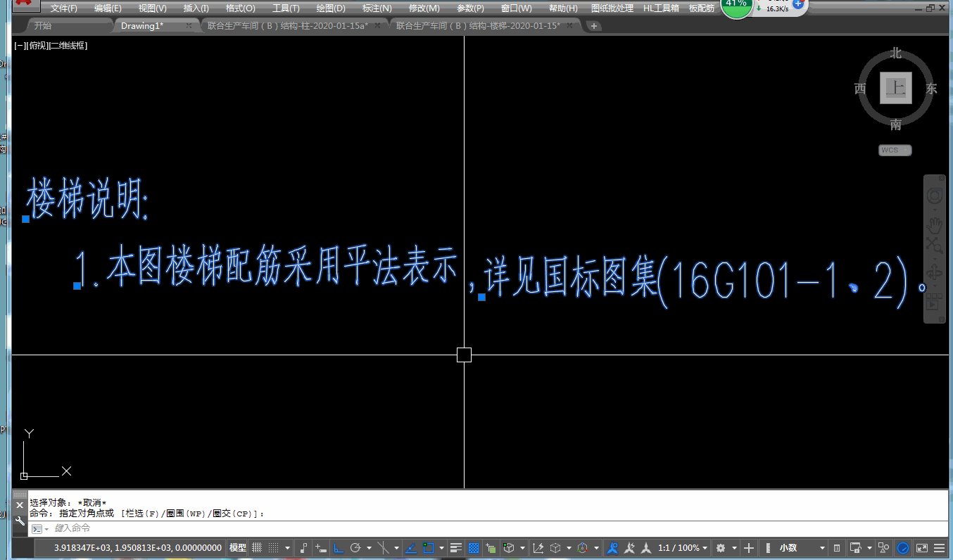Click the hardware acceleration icon in status bar
Image resolution: width=953 pixels, height=560 pixels.
point(902,548)
